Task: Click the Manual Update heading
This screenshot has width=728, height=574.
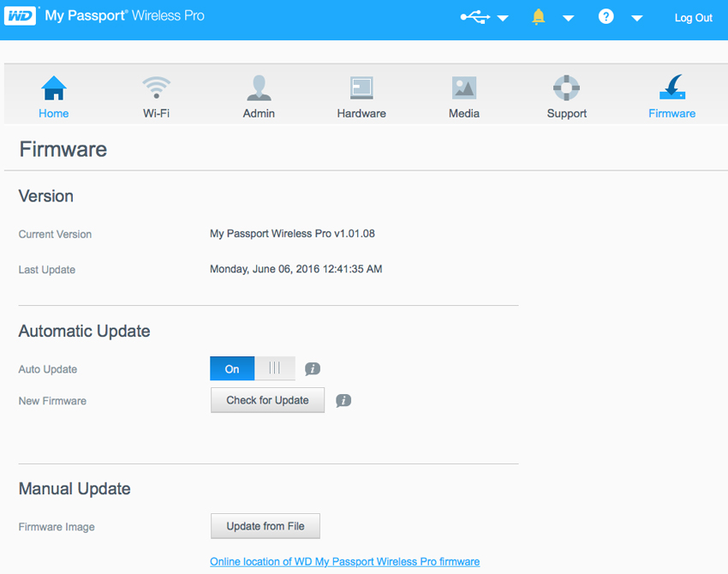Action: click(x=75, y=488)
